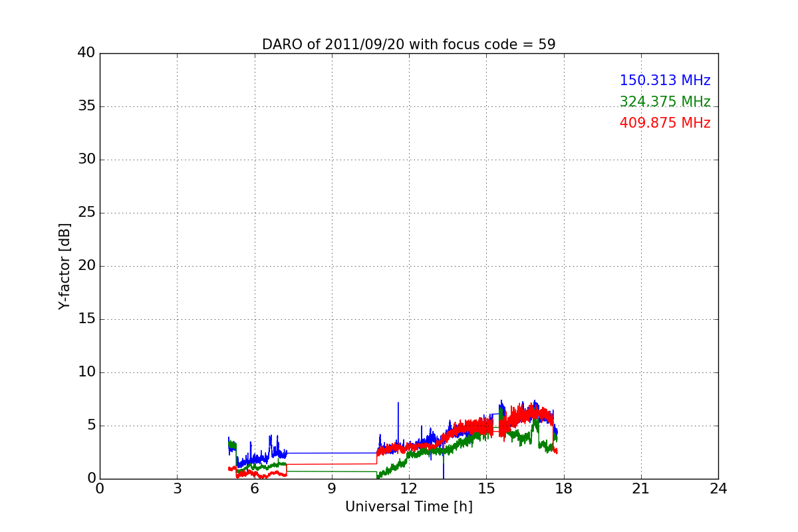Click y-axis tick label 25
This screenshot has width=798, height=532.
coord(86,213)
